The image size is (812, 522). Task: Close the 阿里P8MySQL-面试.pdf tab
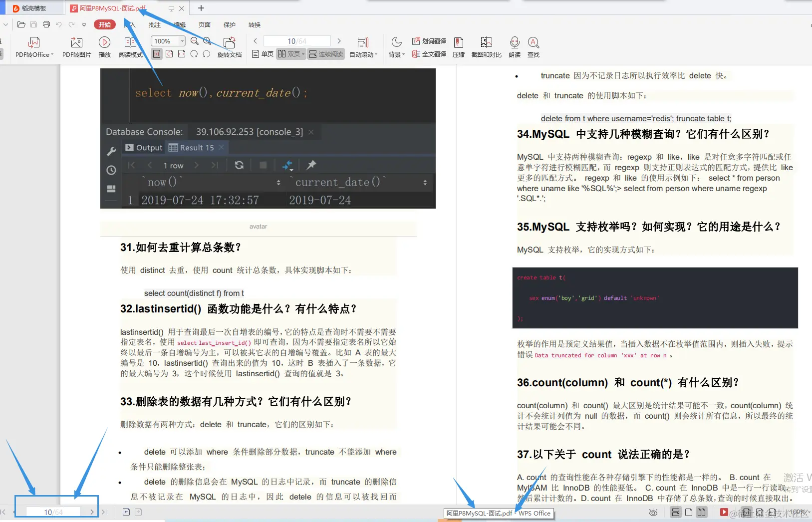tap(182, 8)
